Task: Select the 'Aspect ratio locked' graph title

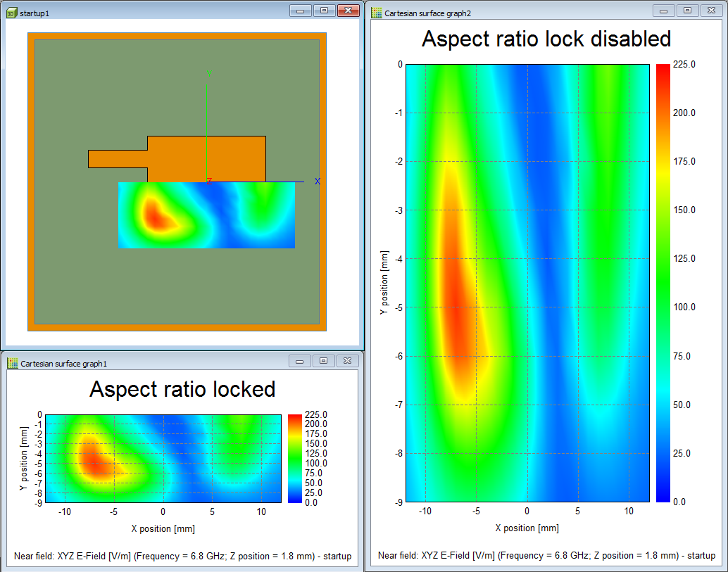Action: pos(182,389)
